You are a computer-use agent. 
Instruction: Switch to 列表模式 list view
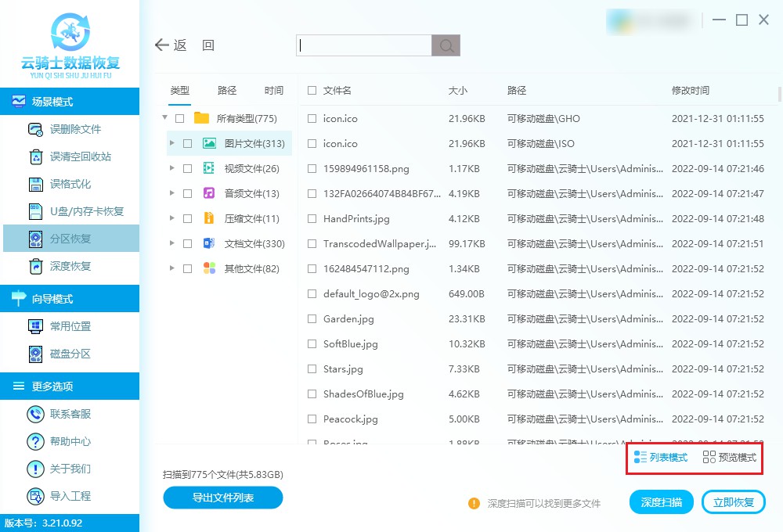[x=660, y=457]
